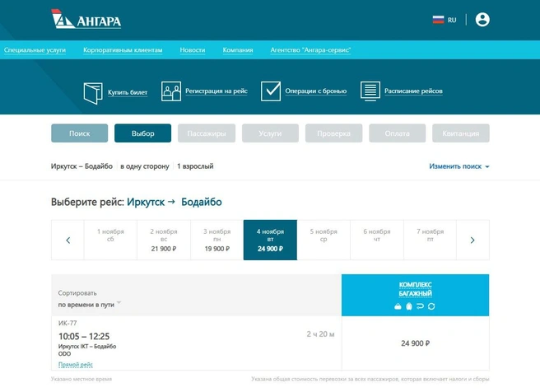The image size is (540, 392).
Task: Click the Angara airline logo
Action: tap(86, 19)
